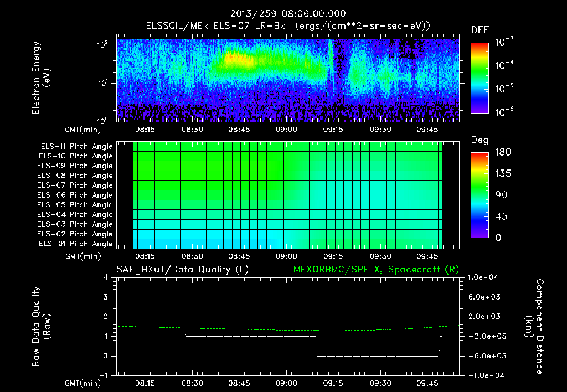Click the GMT(min) label under the data quality plot
The height and width of the screenshot is (392, 567).
83,383
